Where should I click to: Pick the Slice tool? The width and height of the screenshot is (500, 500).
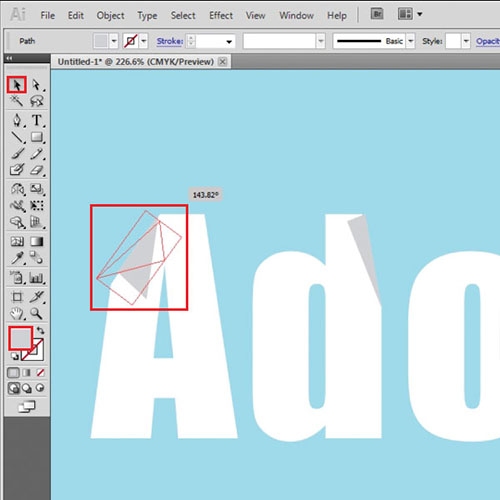(37, 297)
